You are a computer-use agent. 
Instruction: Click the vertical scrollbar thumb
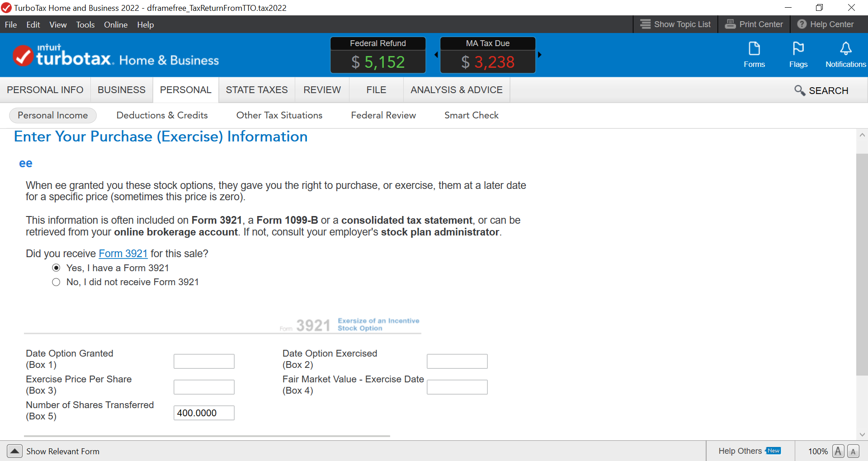(x=862, y=264)
